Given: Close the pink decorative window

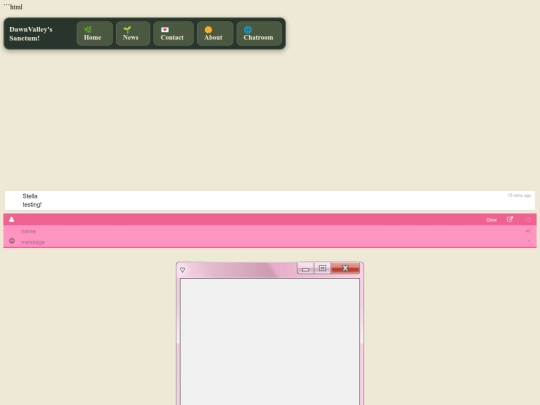Looking at the screenshot, I should (345, 268).
